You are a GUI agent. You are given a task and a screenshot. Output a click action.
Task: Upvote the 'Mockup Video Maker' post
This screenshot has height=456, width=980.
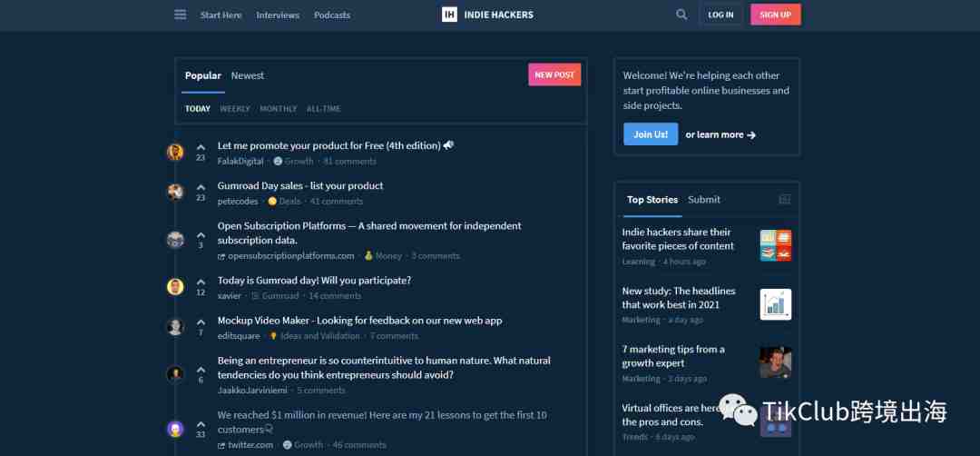click(x=201, y=322)
